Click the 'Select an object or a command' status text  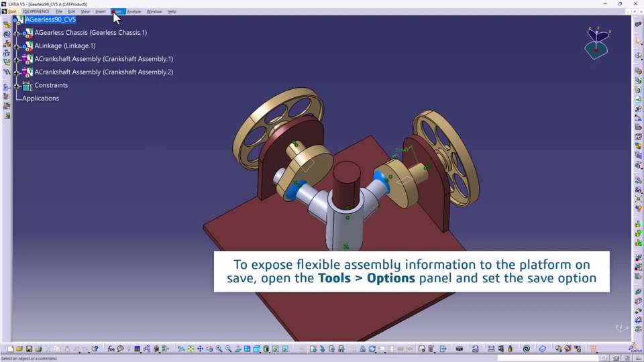(x=29, y=358)
